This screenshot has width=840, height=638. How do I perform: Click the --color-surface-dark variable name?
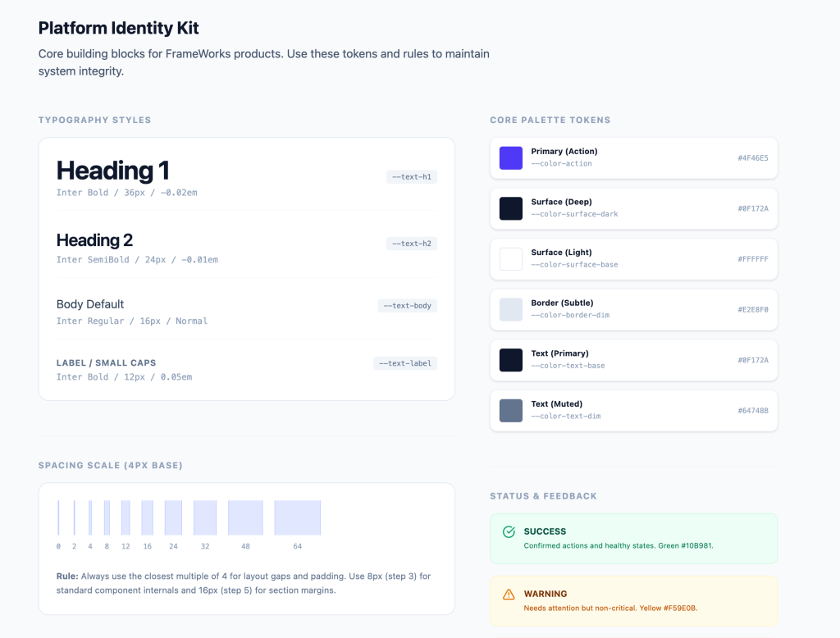point(574,214)
